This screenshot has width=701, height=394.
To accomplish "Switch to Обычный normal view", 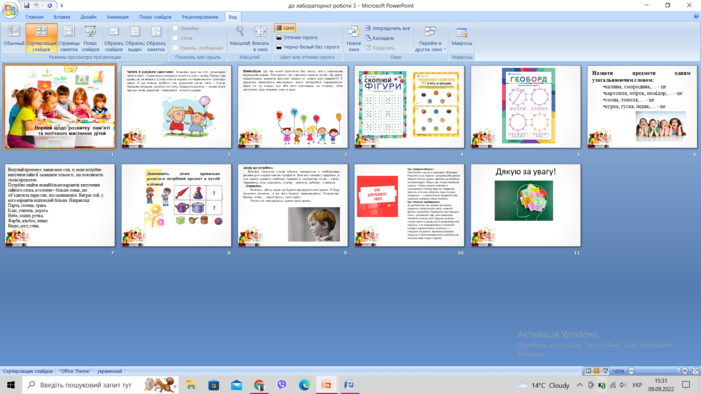I will pyautogui.click(x=13, y=37).
